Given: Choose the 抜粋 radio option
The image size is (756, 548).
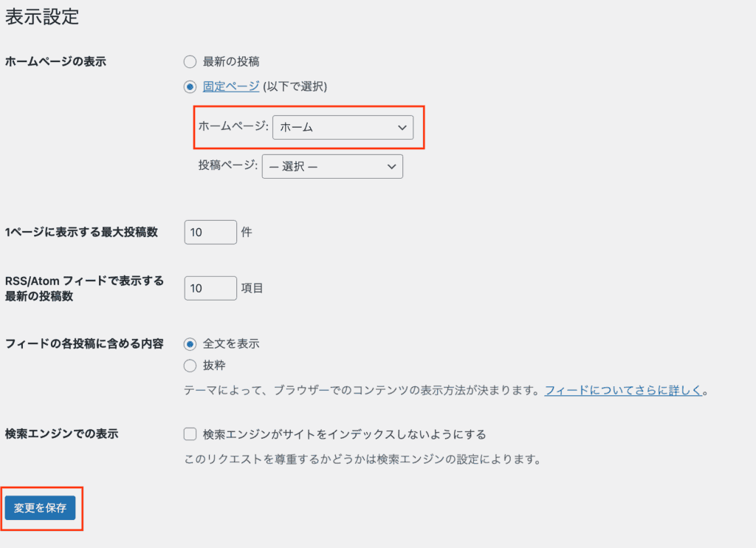Looking at the screenshot, I should tap(190, 366).
